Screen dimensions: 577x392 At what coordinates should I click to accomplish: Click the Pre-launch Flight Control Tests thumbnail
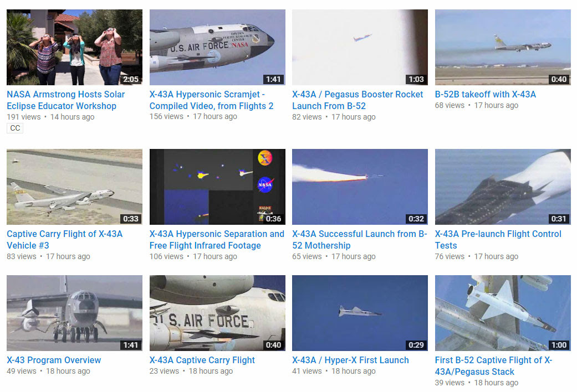pos(503,187)
